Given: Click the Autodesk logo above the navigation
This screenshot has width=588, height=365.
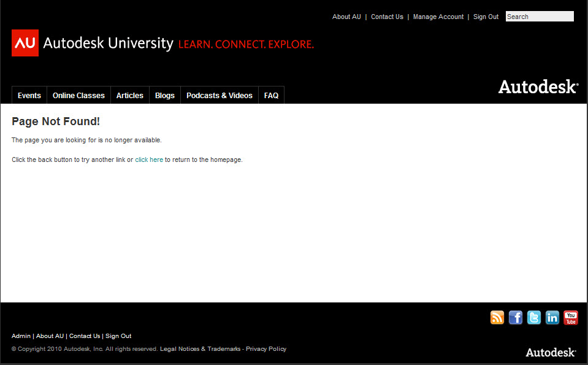Looking at the screenshot, I should click(537, 86).
